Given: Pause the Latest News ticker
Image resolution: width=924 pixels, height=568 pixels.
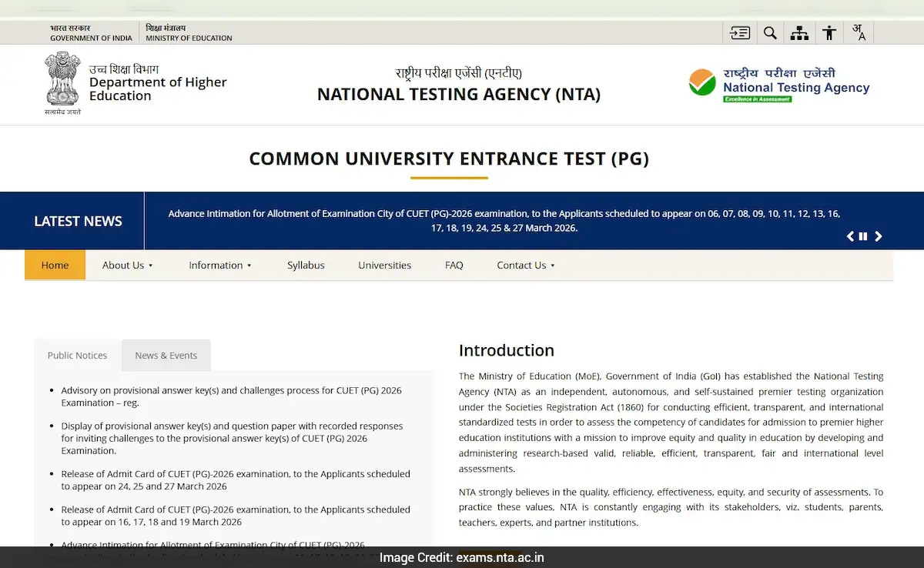Looking at the screenshot, I should click(863, 236).
